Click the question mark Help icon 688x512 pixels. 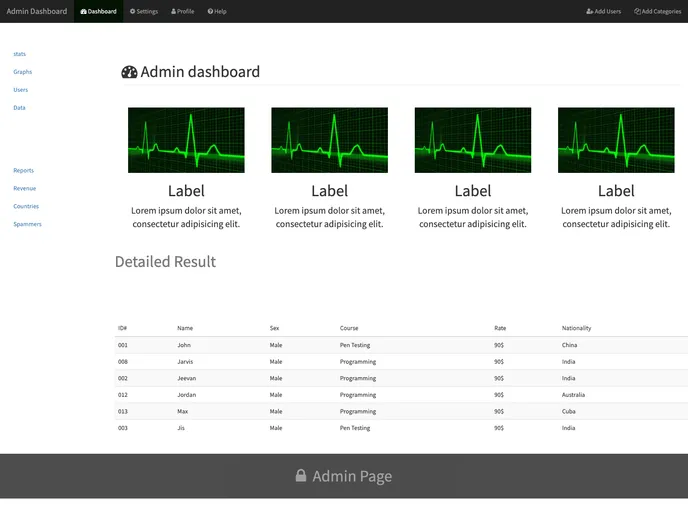(x=210, y=11)
